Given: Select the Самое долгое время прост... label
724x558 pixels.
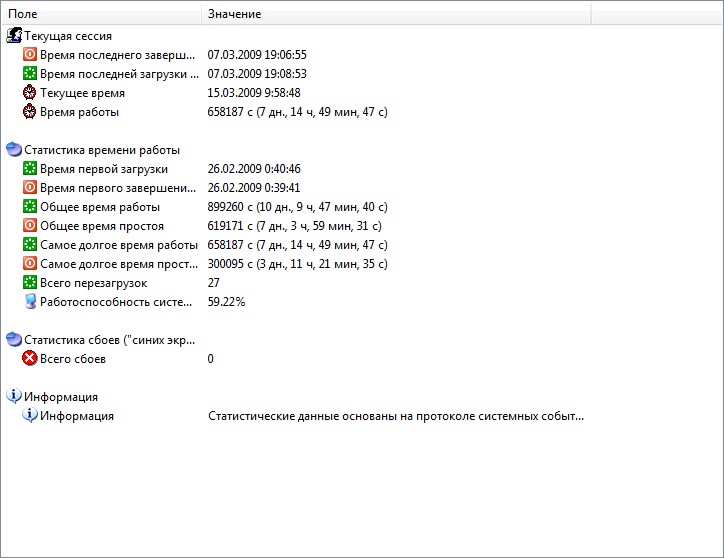Looking at the screenshot, I should (119, 264).
